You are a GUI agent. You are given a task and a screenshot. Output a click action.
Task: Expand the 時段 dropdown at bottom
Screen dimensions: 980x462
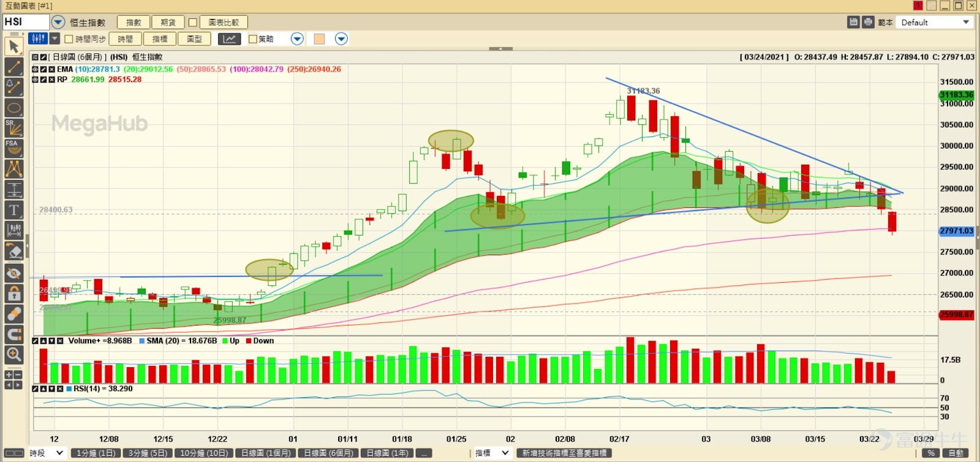[x=59, y=453]
